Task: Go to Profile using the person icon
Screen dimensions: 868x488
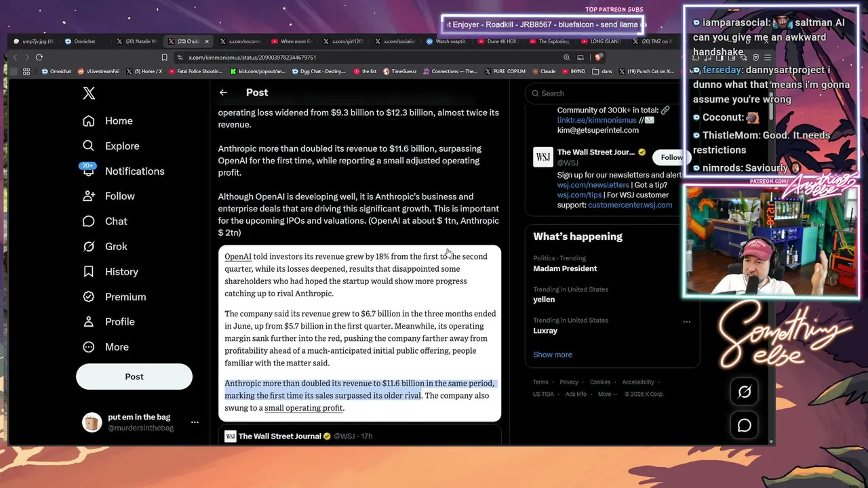Action: [x=89, y=322]
